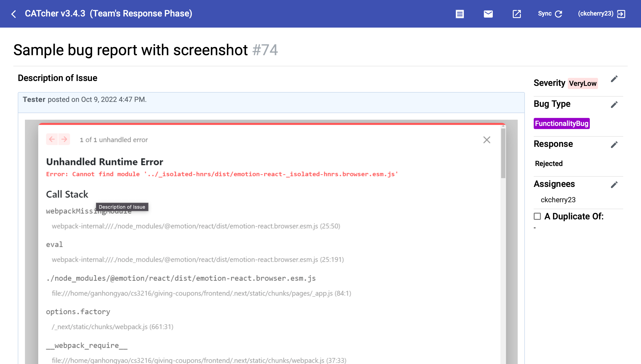Edit Bug Type with the pencil icon

tap(614, 105)
